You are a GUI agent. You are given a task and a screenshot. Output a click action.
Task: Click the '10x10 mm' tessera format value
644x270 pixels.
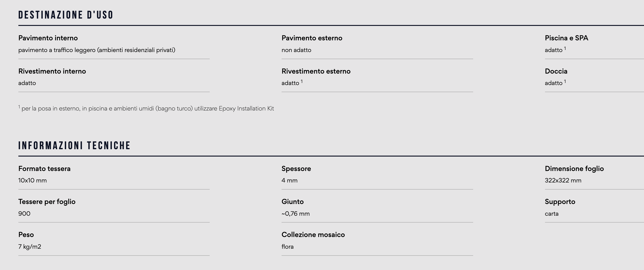coord(33,180)
